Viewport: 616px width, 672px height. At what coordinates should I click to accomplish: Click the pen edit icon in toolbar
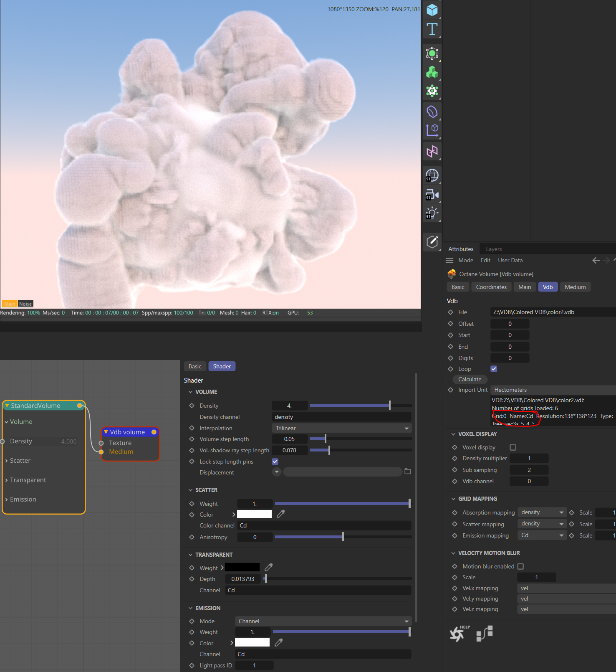pyautogui.click(x=432, y=241)
